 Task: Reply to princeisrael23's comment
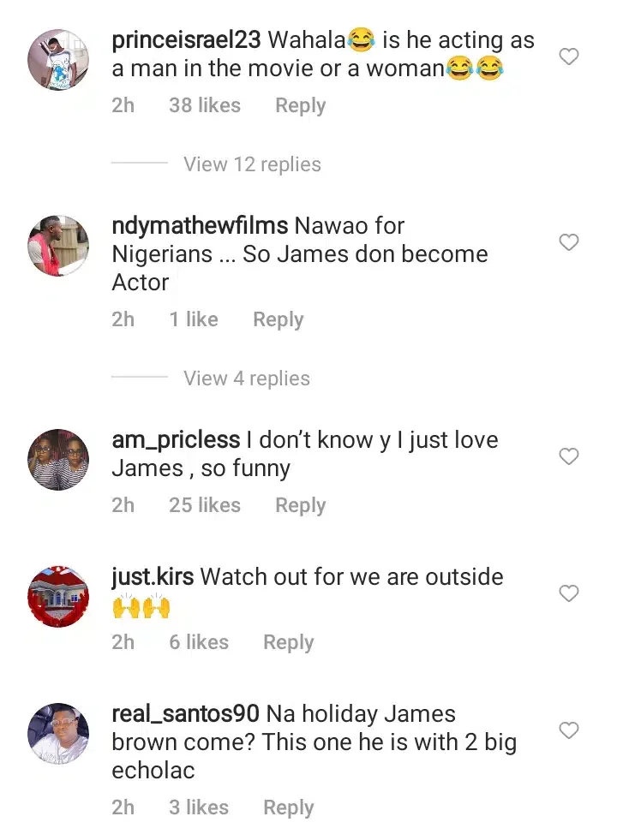pyautogui.click(x=300, y=105)
